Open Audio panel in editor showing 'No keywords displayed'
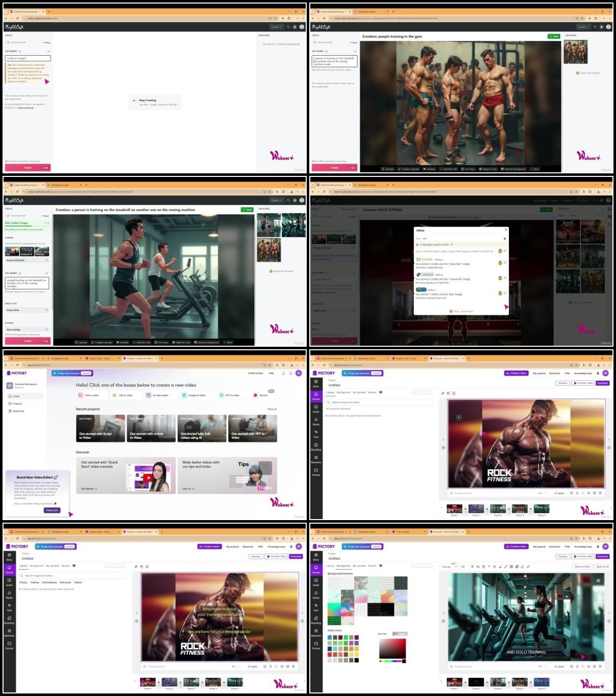This screenshot has width=616, height=696. 316,409
